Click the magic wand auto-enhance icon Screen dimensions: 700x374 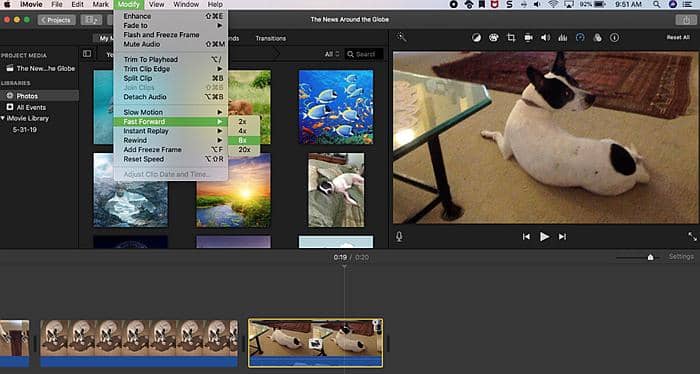[401, 38]
